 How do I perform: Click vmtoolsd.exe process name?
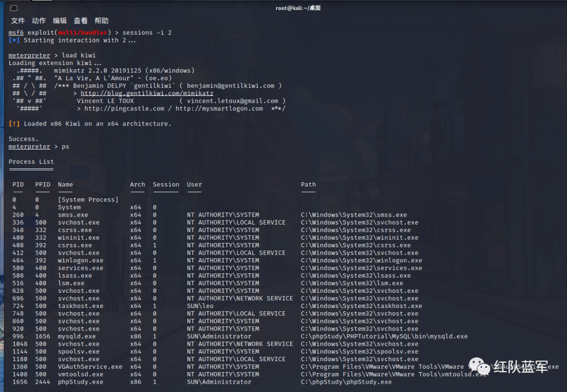tap(80, 374)
